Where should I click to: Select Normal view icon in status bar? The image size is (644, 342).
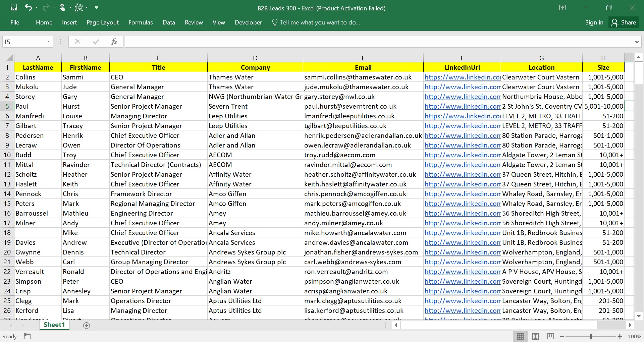coord(521,336)
